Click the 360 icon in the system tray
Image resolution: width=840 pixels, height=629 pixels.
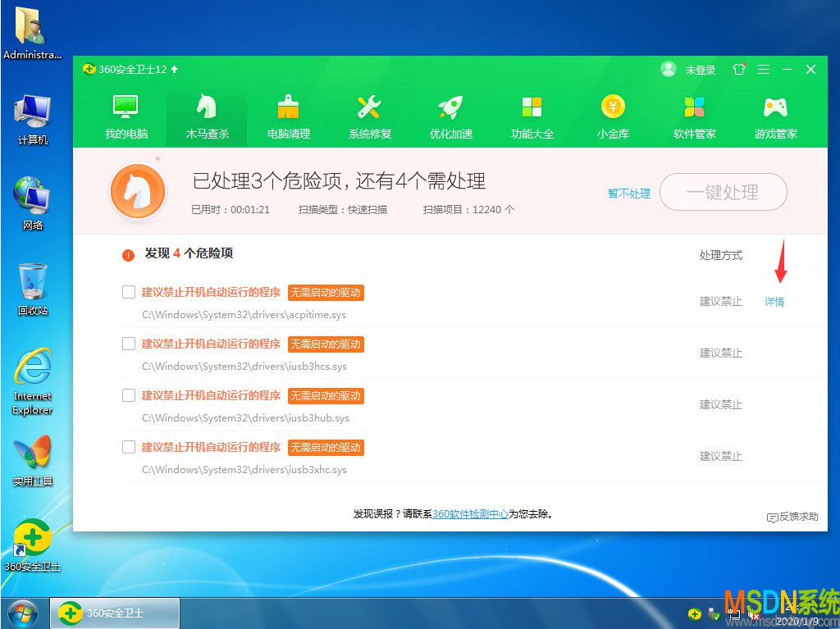tap(695, 614)
